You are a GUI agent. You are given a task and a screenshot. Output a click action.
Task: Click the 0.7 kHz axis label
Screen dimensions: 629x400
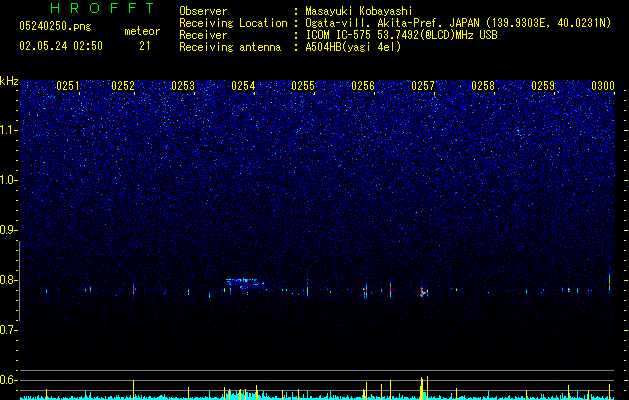coord(8,330)
